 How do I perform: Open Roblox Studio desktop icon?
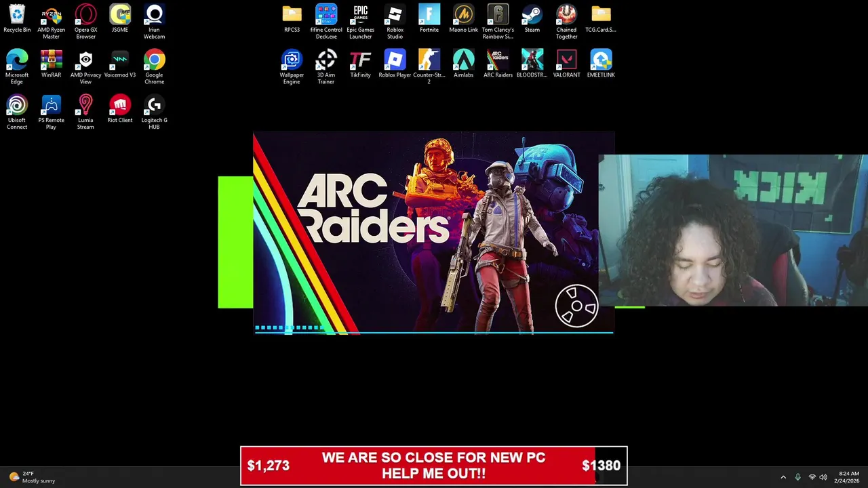pos(395,22)
